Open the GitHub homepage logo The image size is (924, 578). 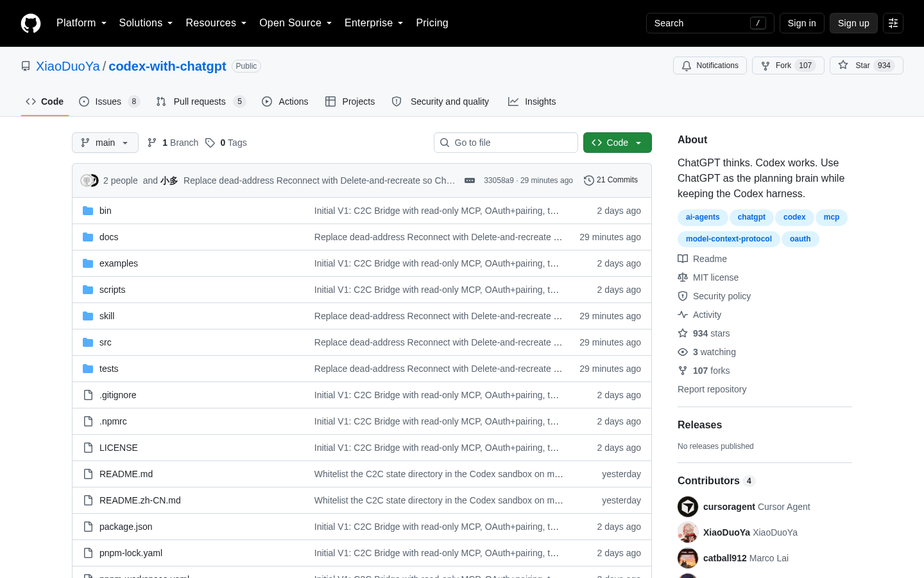click(31, 23)
